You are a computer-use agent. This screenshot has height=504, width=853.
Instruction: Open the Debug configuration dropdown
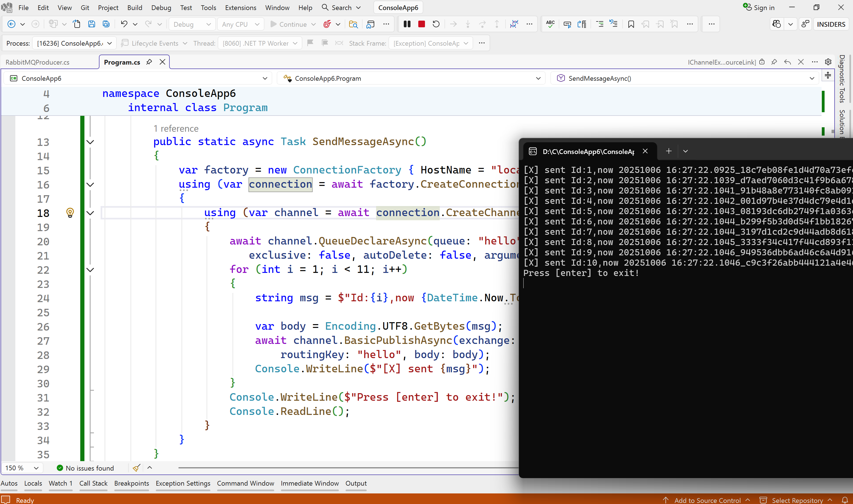pyautogui.click(x=192, y=24)
